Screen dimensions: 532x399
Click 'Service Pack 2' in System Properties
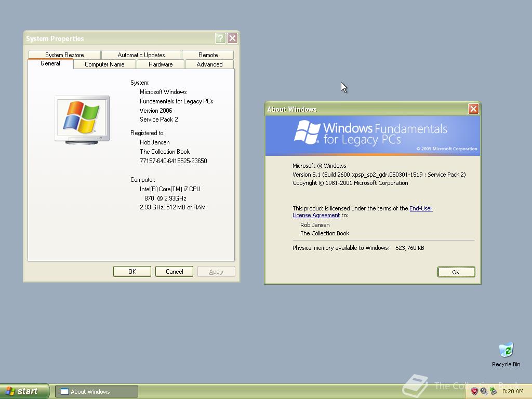click(159, 119)
